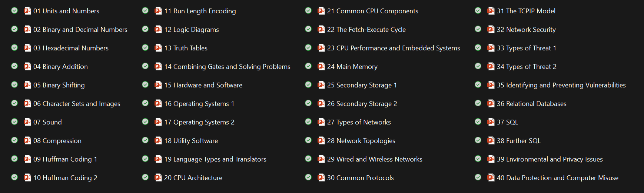Select 19 Language Types and Translators
This screenshot has height=193, width=644.
pyautogui.click(x=215, y=159)
